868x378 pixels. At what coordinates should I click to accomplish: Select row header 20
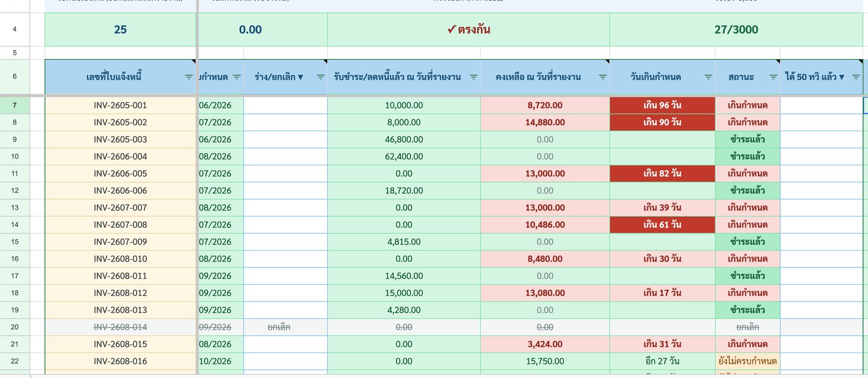pos(15,327)
